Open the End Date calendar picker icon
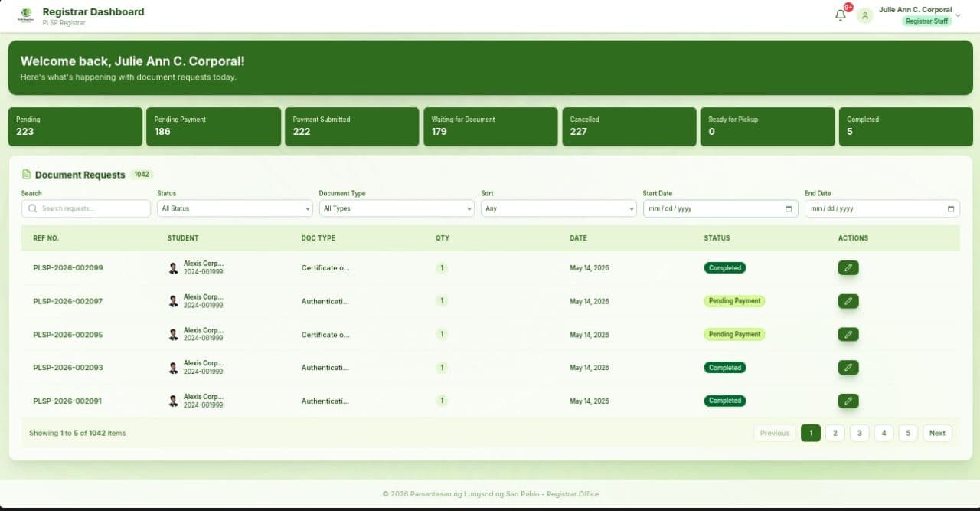The width and height of the screenshot is (980, 511). 951,208
